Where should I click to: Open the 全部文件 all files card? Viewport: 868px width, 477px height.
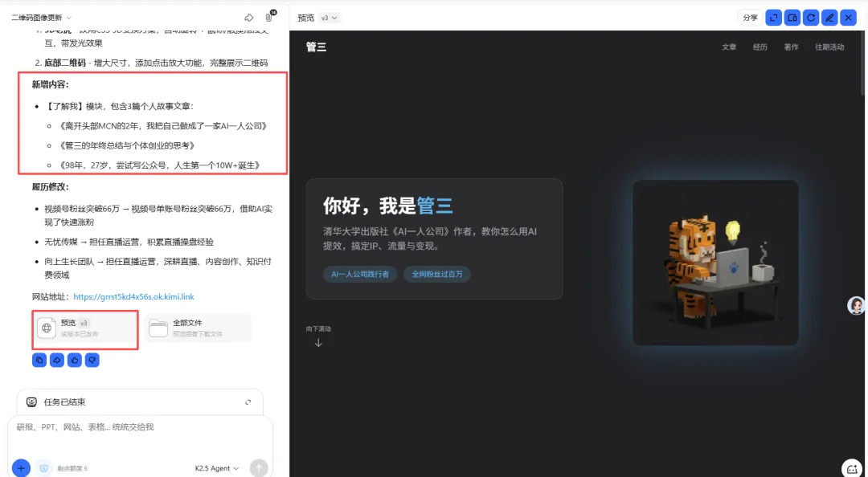point(198,328)
